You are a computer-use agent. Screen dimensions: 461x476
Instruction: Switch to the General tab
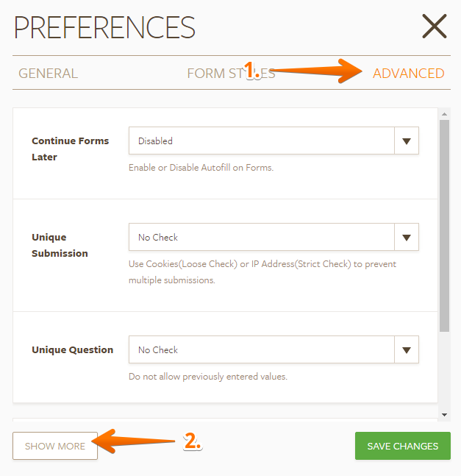click(x=48, y=74)
